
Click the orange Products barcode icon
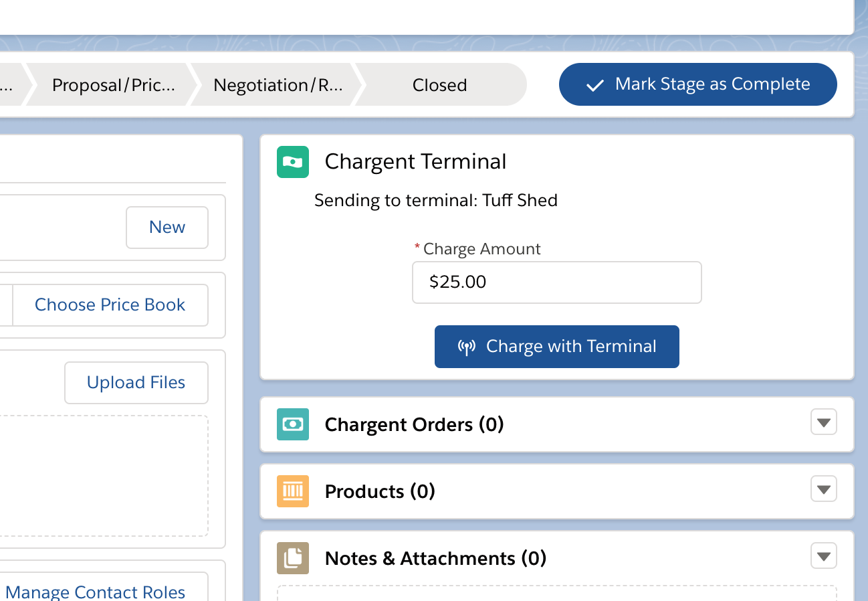292,491
